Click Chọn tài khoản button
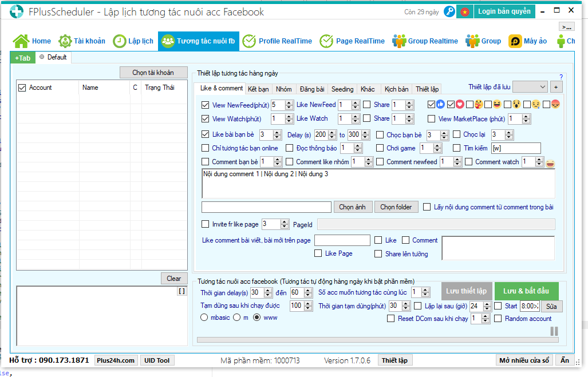The image size is (588, 377). tap(153, 73)
